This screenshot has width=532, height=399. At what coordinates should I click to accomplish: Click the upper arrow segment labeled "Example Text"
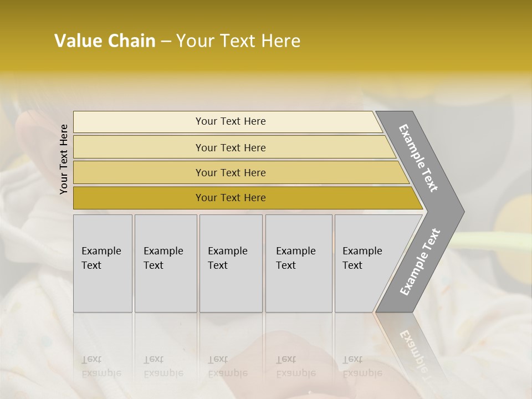coord(420,158)
